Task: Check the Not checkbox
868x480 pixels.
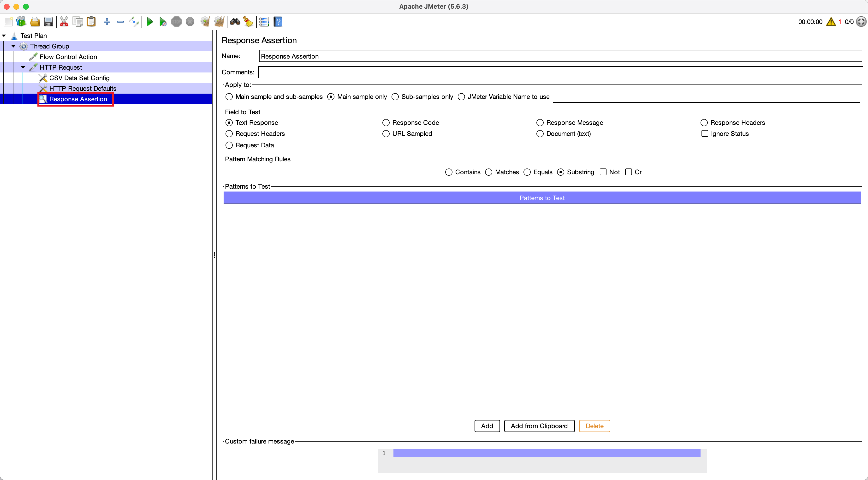Action: point(603,172)
